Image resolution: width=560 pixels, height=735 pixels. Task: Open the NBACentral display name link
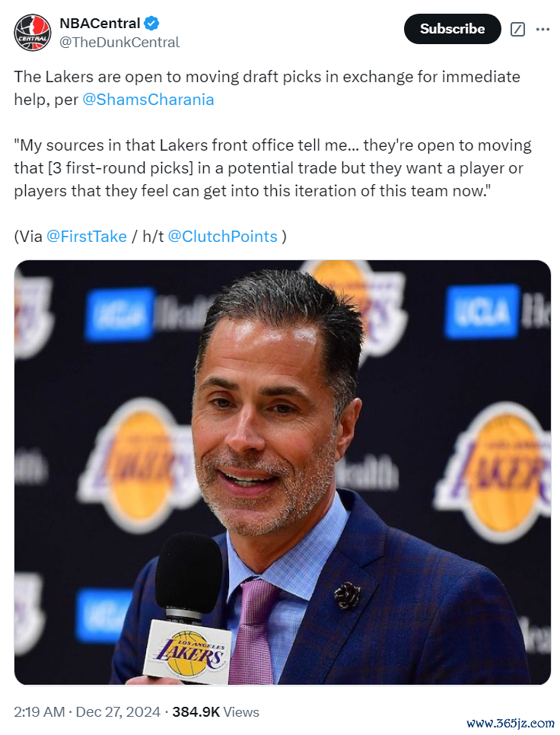pos(100,23)
